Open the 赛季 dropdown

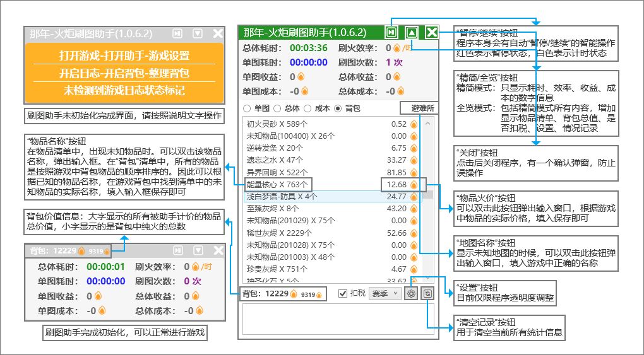(x=385, y=293)
